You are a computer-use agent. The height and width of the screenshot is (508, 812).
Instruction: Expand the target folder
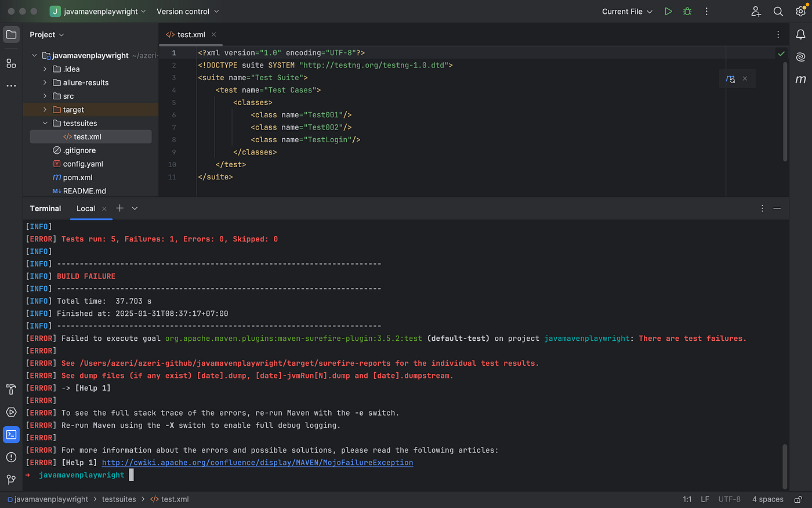[45, 110]
